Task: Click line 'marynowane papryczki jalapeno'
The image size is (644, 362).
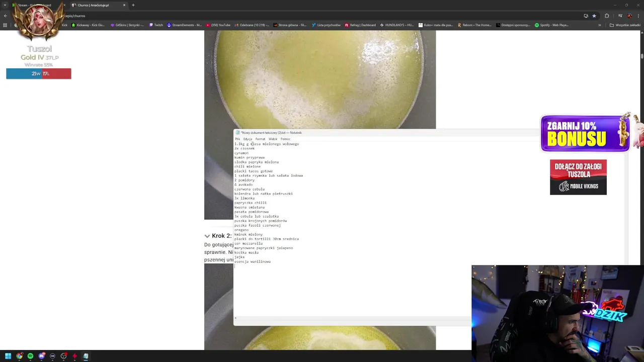Action: tap(264, 248)
